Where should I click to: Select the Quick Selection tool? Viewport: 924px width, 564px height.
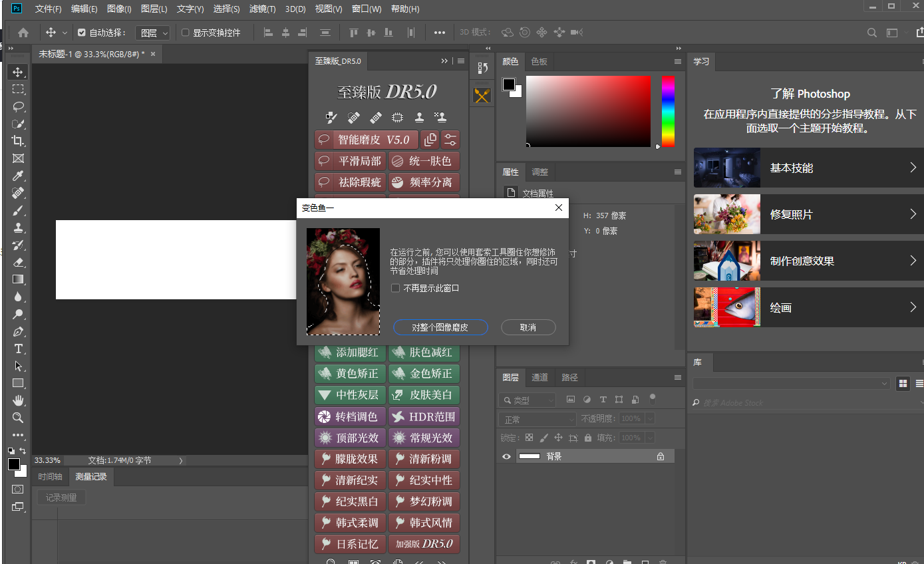[x=18, y=124]
